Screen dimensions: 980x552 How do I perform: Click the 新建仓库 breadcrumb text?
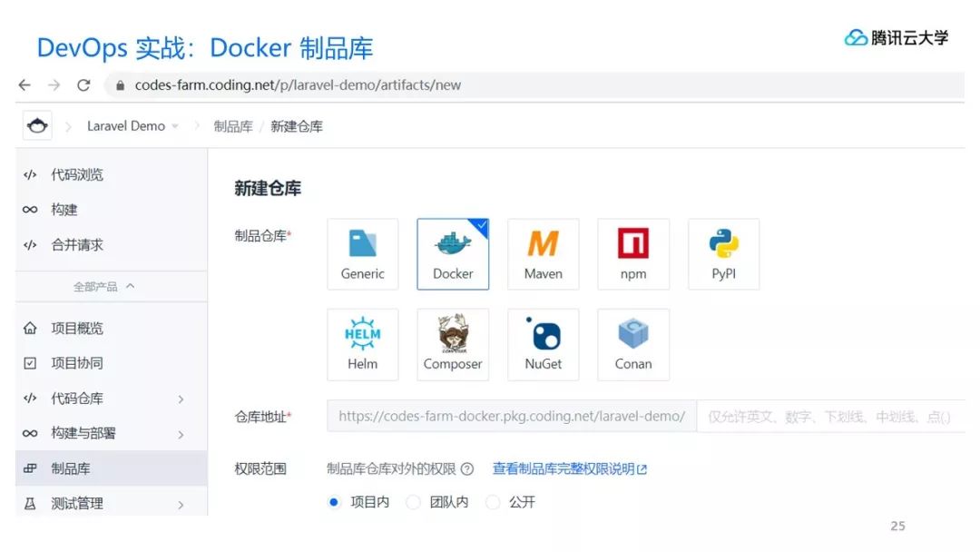(296, 126)
